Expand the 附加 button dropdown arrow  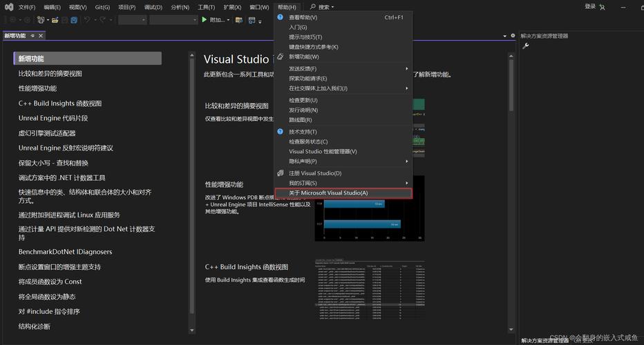[228, 20]
